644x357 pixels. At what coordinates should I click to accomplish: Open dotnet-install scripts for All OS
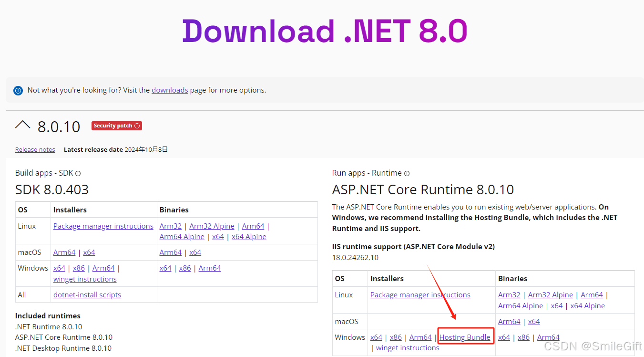pos(87,294)
